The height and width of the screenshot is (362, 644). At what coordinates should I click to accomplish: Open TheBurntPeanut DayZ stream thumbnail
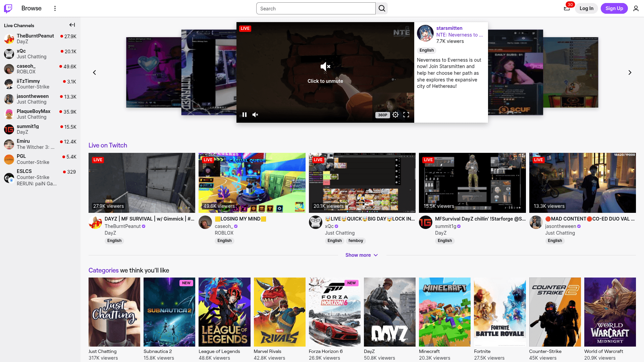[142, 183]
